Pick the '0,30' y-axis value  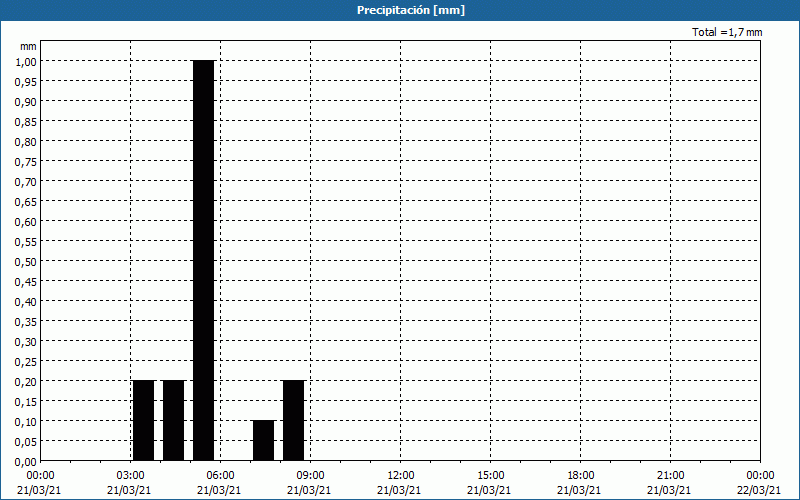[26, 342]
